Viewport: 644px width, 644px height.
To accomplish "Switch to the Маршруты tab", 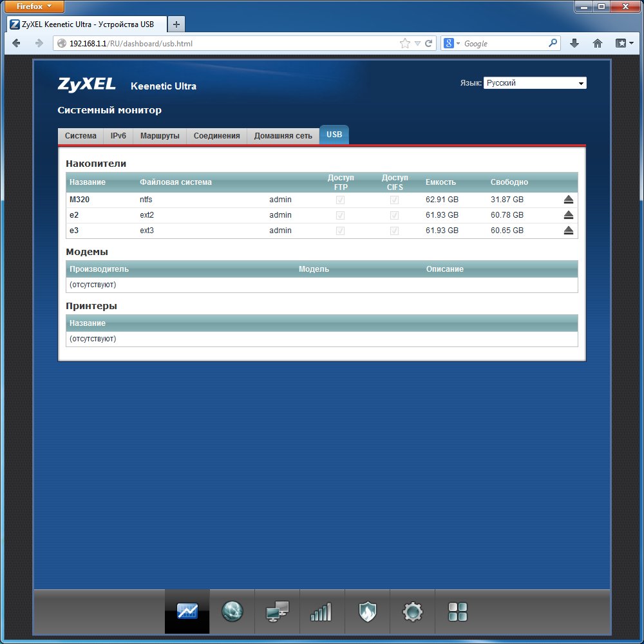I will pos(160,136).
